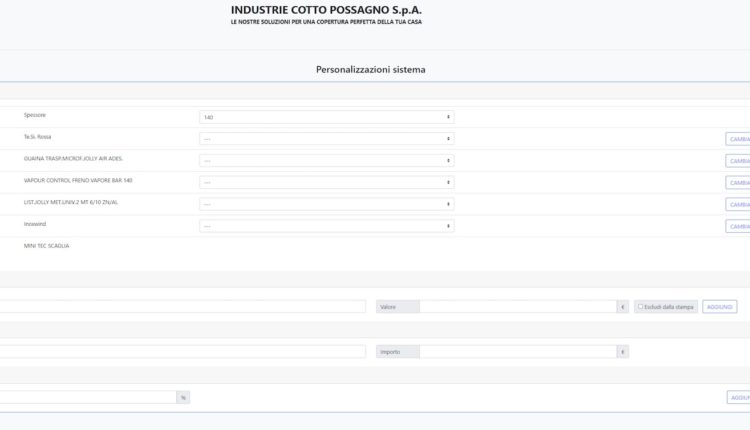Focus the Importo amount input field
This screenshot has width=750, height=430.
click(518, 352)
